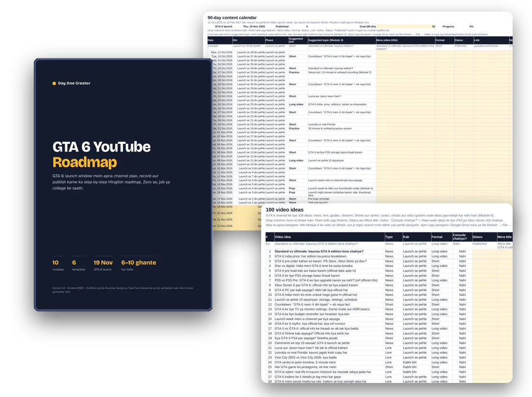Image resolution: width=532 pixels, height=397 pixels.
Task: Open the youtube.com/shorts example link in the calendar
Action: (x=487, y=46)
